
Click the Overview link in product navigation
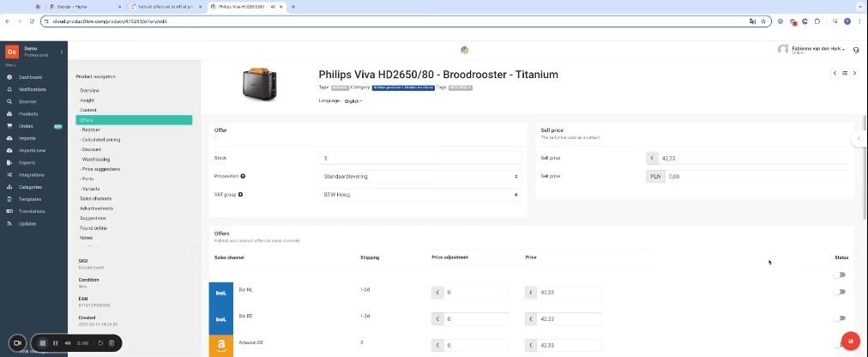[x=89, y=90]
